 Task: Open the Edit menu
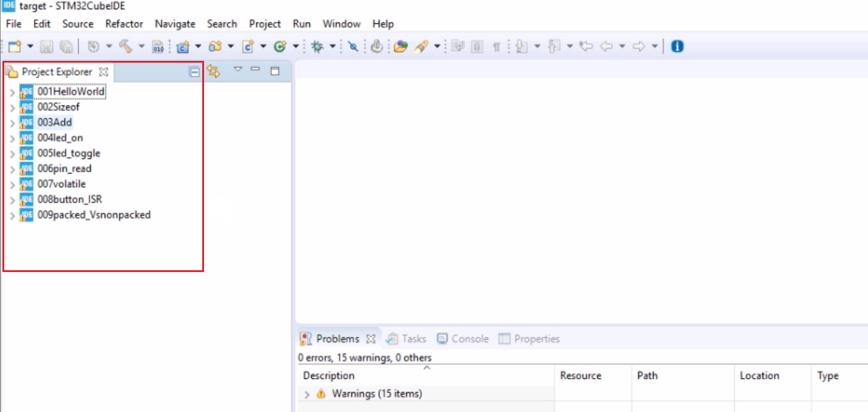[x=42, y=24]
